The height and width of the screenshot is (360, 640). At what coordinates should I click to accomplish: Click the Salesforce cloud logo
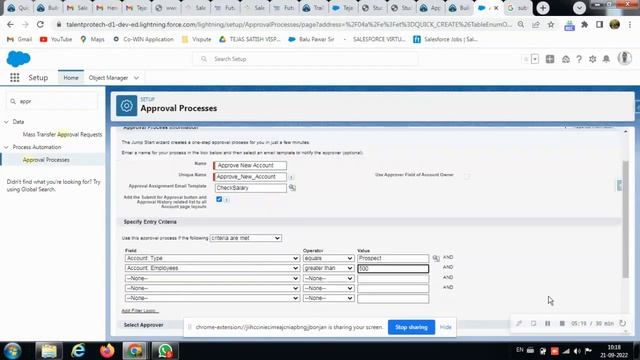(x=18, y=59)
